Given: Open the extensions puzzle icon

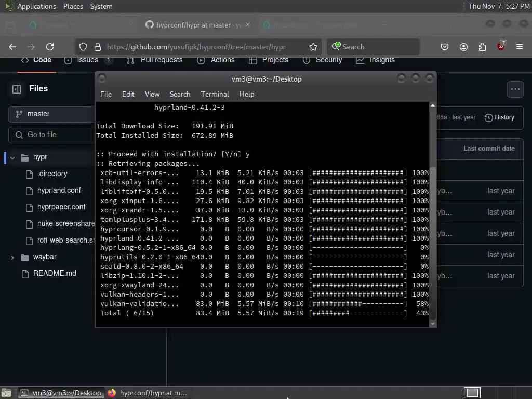Looking at the screenshot, I should 482,47.
